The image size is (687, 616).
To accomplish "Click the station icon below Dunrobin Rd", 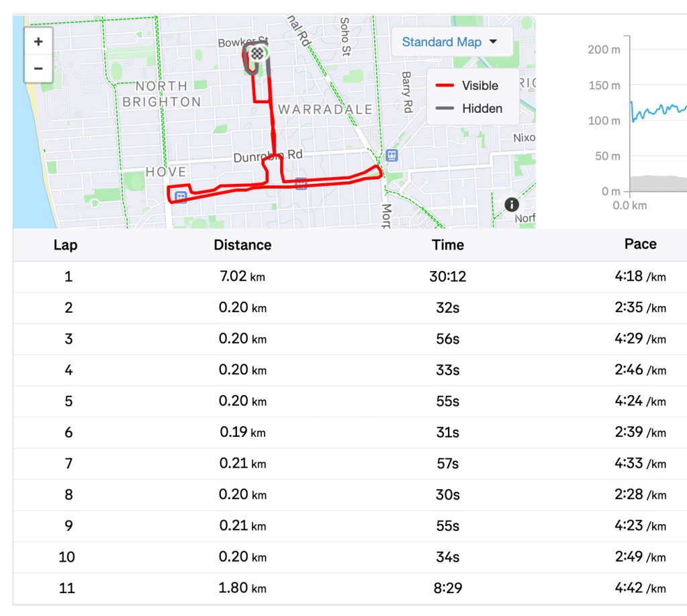I will point(302,183).
